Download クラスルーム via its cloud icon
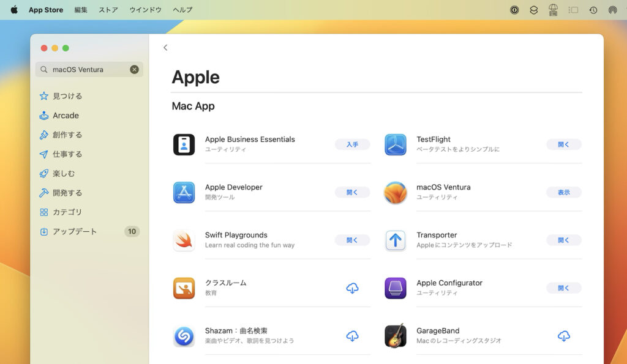This screenshot has width=627, height=364. click(352, 288)
